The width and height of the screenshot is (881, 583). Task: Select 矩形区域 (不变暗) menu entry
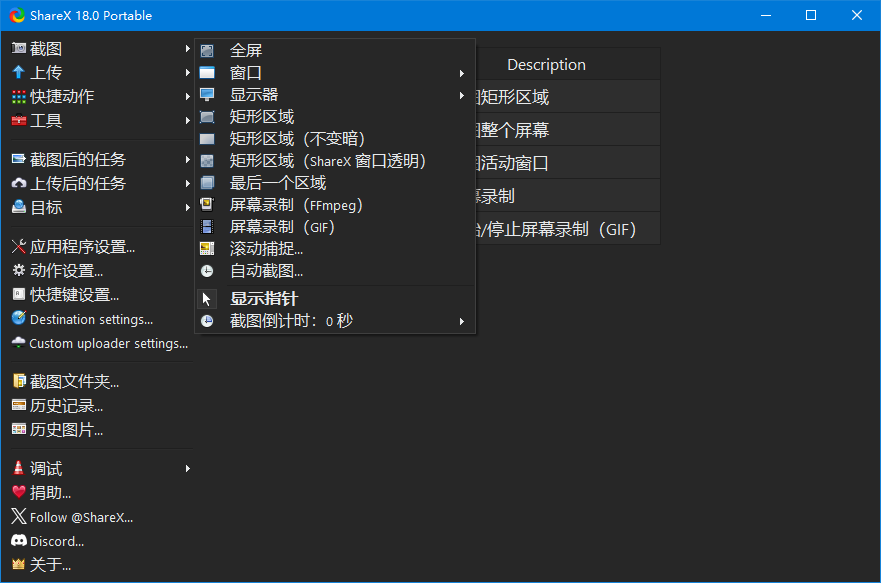(x=335, y=139)
